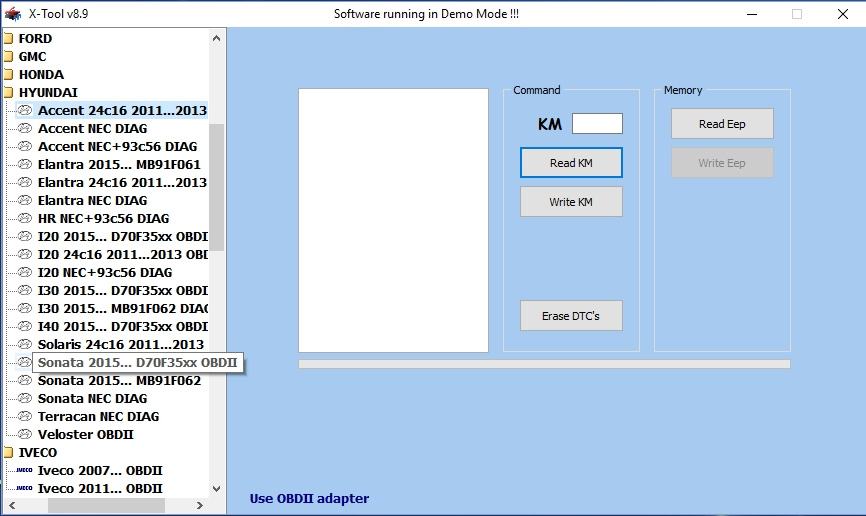Click the 'Use OBDII adapter' status text
The height and width of the screenshot is (516, 866).
tap(309, 498)
